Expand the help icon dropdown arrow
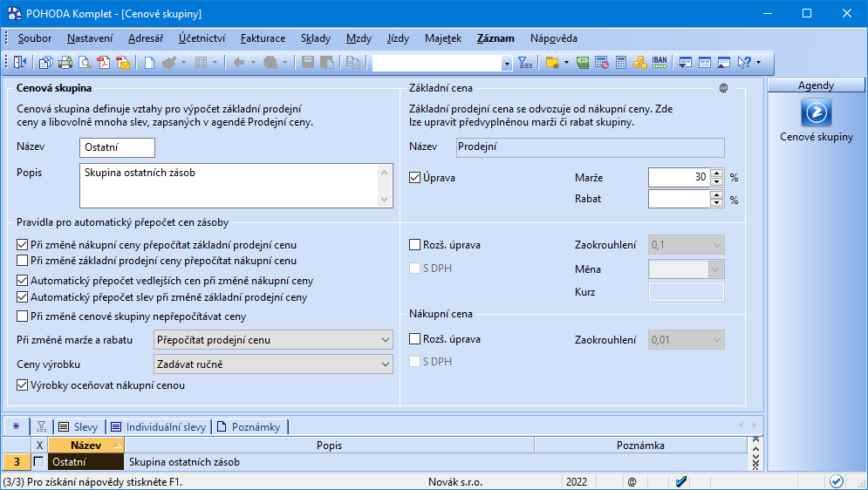 pyautogui.click(x=758, y=63)
